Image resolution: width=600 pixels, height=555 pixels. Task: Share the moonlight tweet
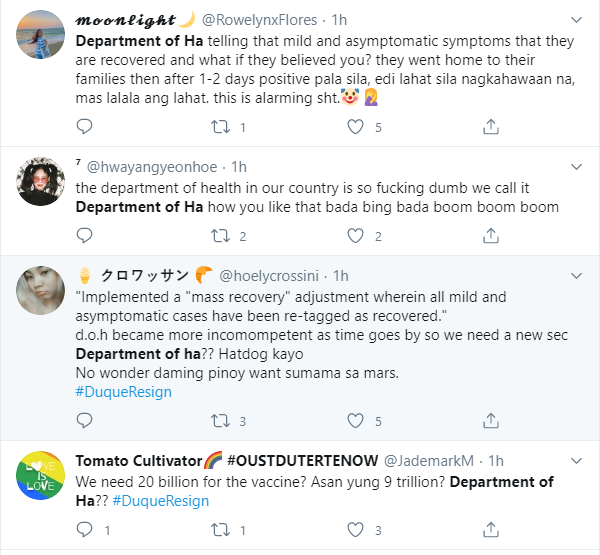pyautogui.click(x=491, y=127)
